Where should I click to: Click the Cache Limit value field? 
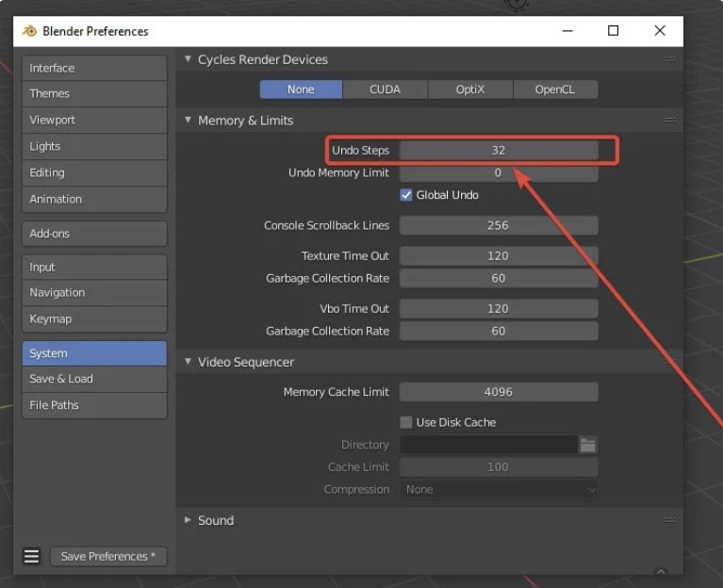point(499,466)
